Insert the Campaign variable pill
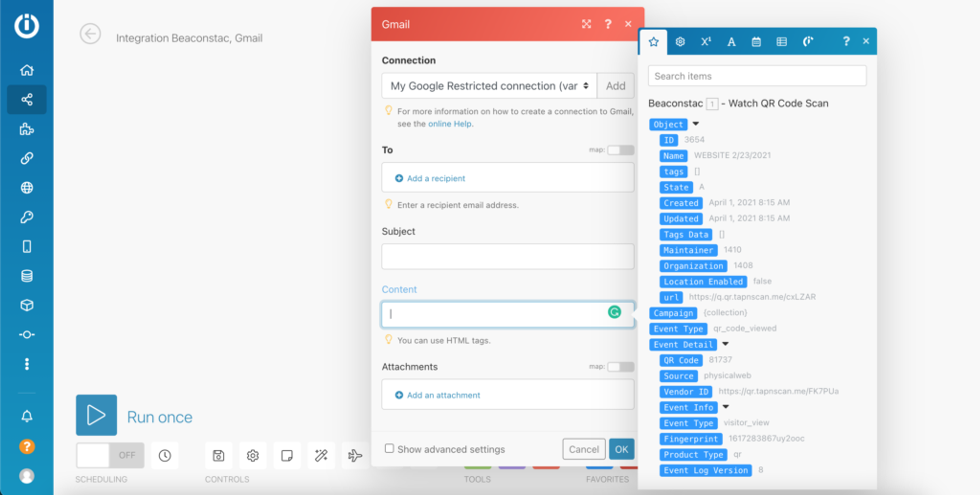Image resolution: width=980 pixels, height=495 pixels. pos(673,313)
